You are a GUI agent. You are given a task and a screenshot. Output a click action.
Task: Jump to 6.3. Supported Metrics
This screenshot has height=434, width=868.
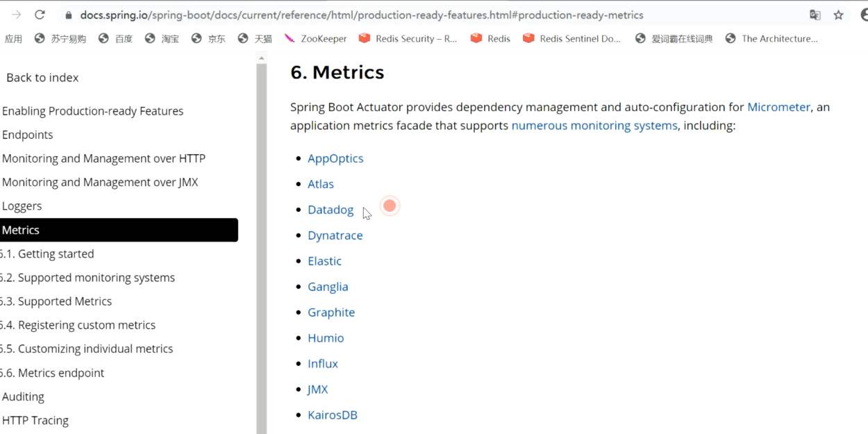click(56, 301)
